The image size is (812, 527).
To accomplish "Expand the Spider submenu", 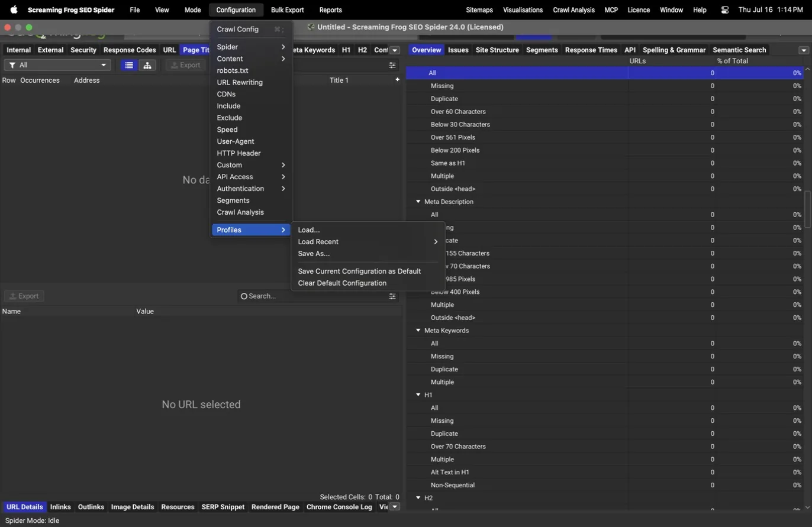I will tap(251, 47).
